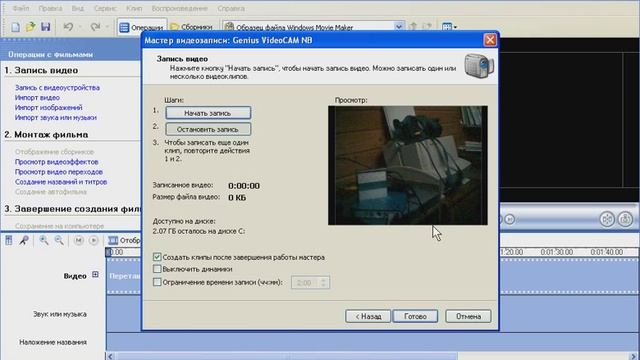Rewind the timeline to start
The height and width of the screenshot is (360, 640).
pos(79,240)
